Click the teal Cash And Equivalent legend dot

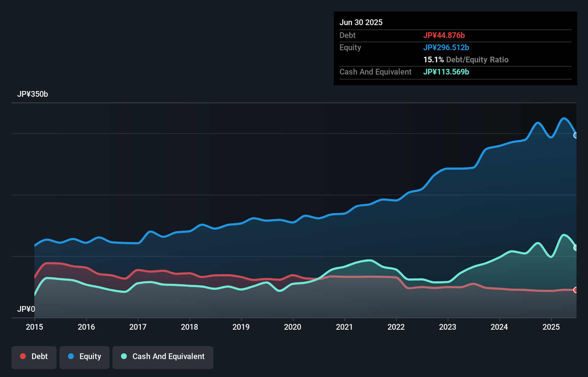[124, 356]
